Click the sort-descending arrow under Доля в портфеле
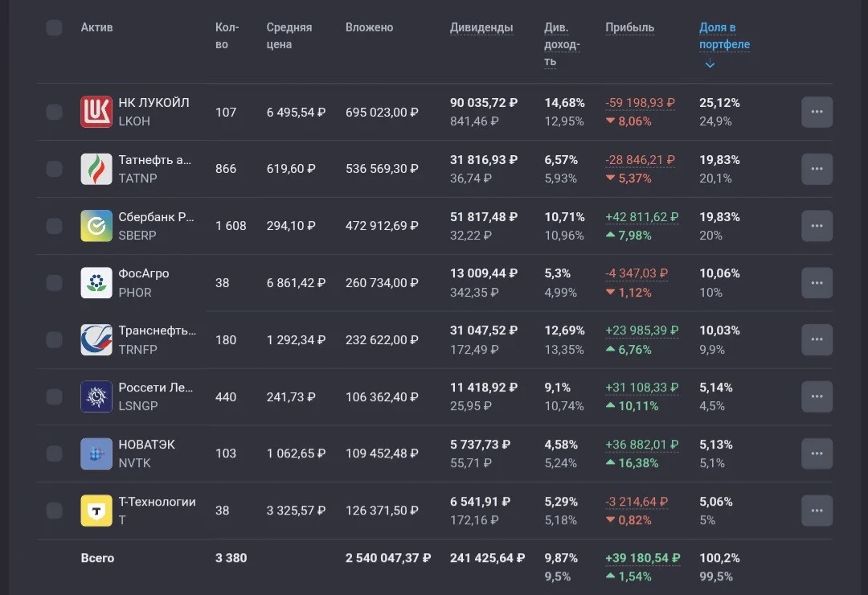This screenshot has height=595, width=868. point(710,64)
